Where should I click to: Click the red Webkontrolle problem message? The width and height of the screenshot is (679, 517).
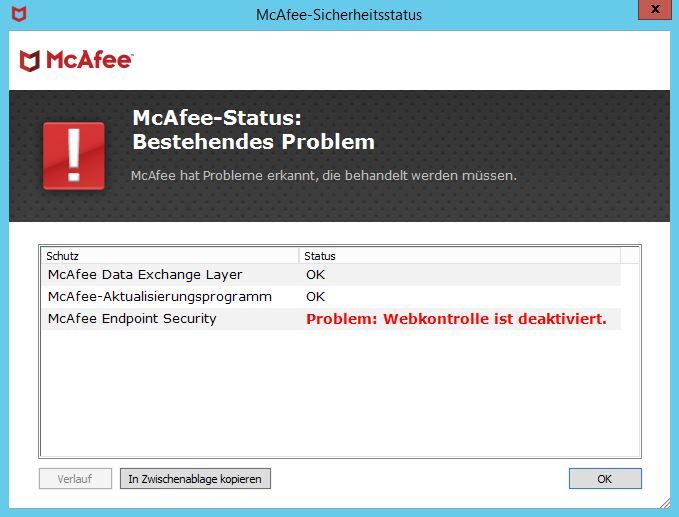pyautogui.click(x=456, y=320)
